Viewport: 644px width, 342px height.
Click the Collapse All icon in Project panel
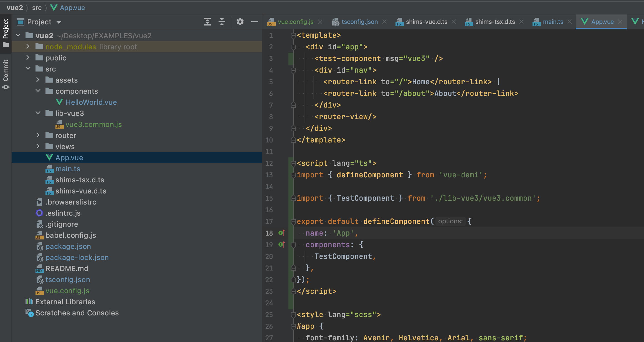point(222,22)
